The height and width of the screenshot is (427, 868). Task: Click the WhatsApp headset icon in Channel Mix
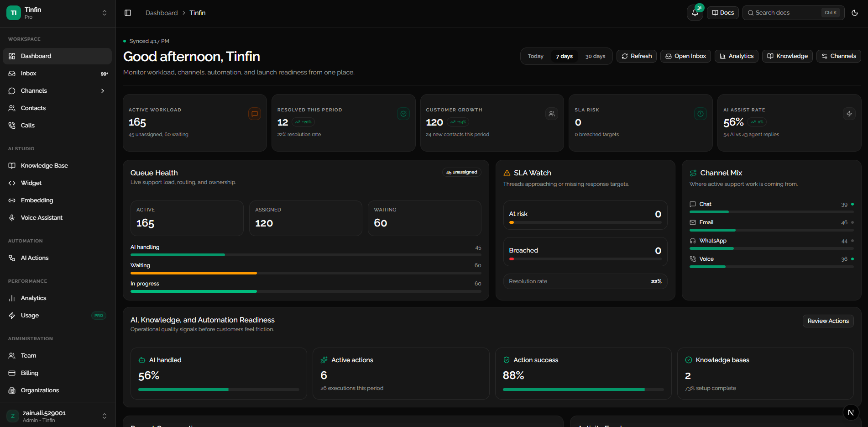[x=693, y=241]
